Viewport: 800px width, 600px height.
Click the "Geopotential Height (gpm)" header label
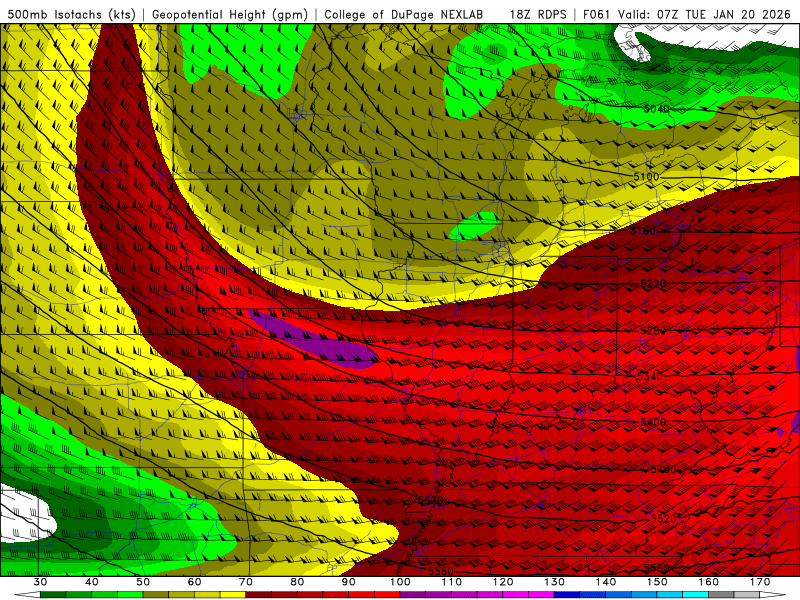230,14
